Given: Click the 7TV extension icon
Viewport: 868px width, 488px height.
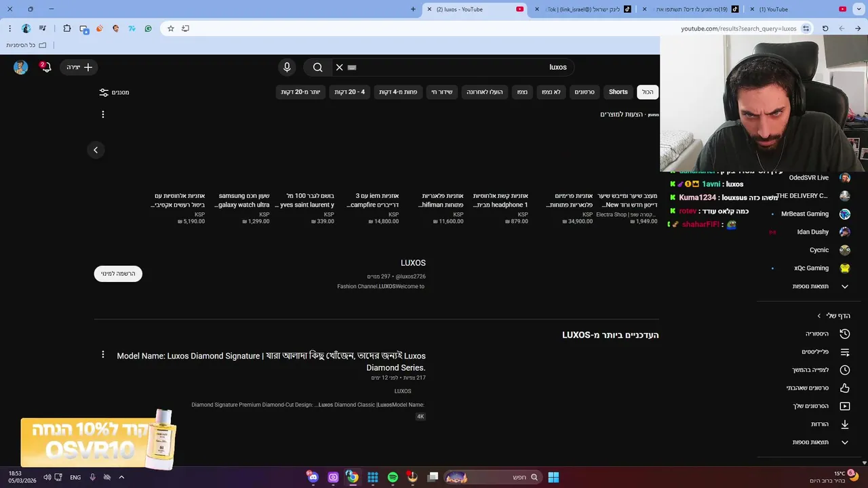Looking at the screenshot, I should pyautogui.click(x=132, y=28).
